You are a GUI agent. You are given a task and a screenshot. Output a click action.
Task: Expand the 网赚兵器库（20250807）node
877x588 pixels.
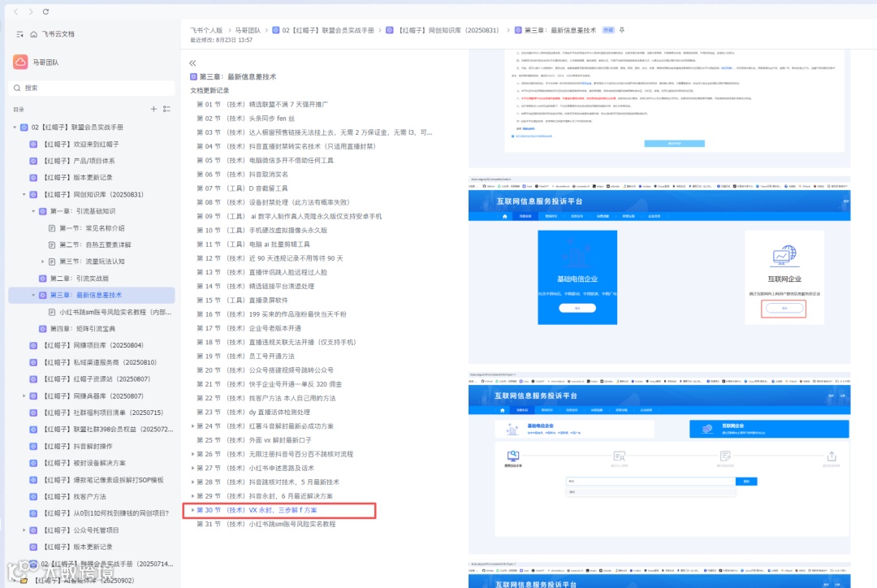click(x=24, y=396)
